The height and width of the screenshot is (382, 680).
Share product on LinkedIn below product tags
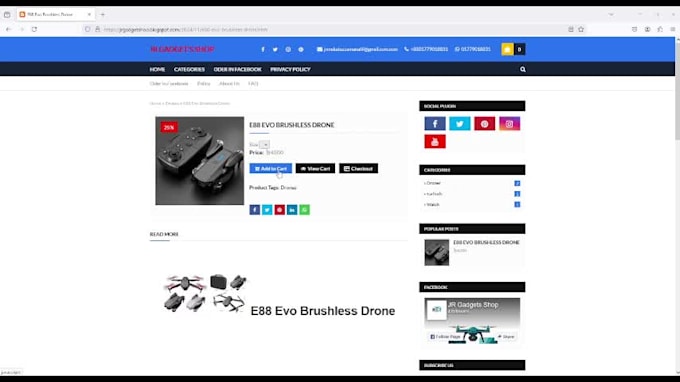point(292,210)
